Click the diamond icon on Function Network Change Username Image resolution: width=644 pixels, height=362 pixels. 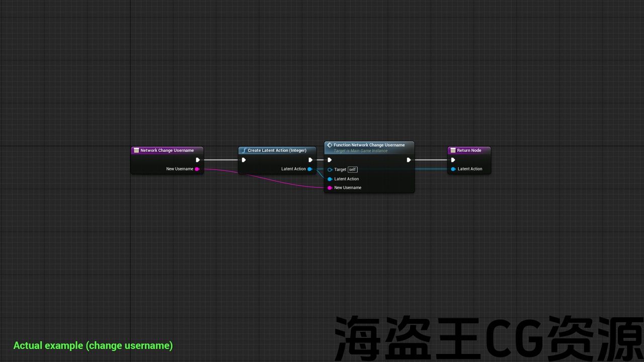330,145
